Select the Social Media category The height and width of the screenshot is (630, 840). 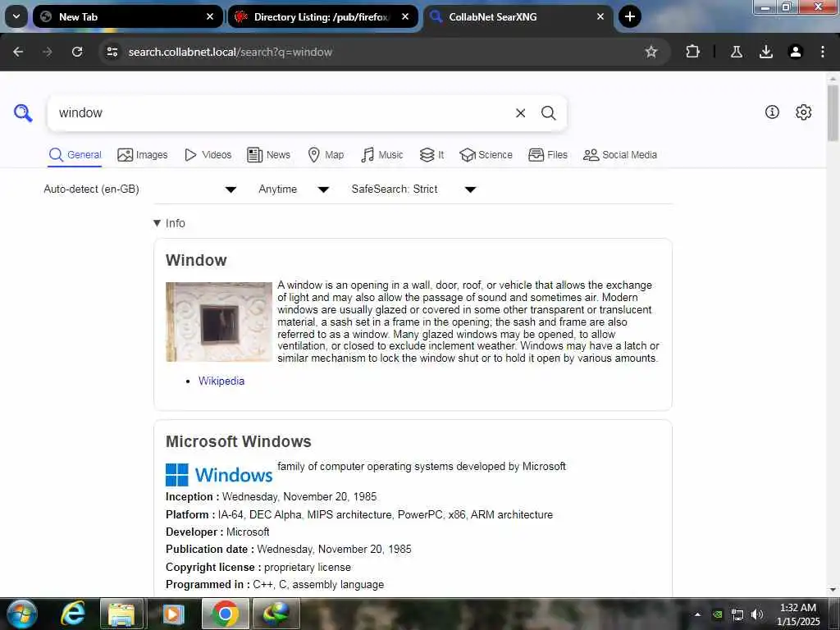(x=620, y=155)
